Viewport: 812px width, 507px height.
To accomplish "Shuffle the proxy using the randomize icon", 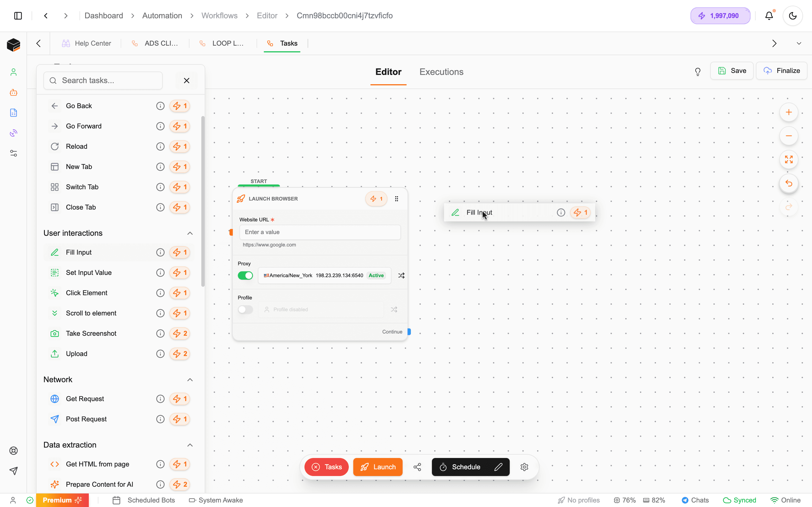I will pyautogui.click(x=401, y=275).
